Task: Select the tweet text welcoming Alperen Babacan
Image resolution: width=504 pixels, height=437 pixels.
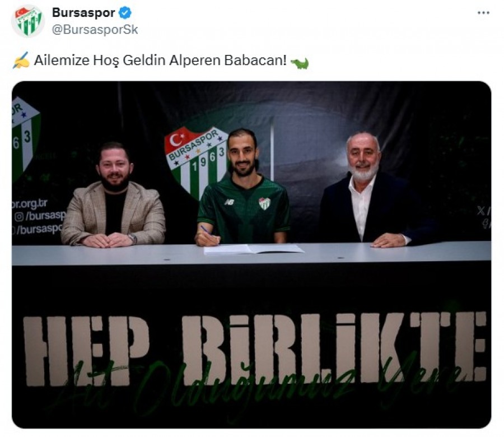Action: tap(160, 60)
